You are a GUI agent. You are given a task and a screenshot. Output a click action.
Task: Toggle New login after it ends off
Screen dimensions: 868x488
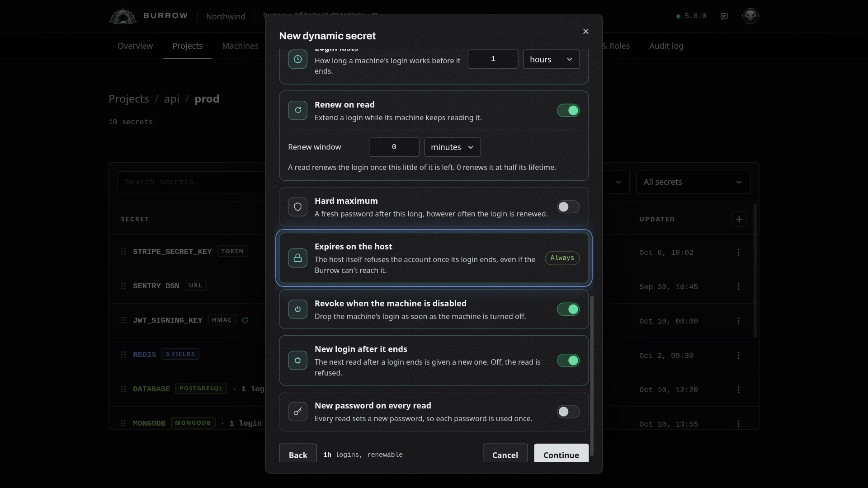tap(568, 361)
